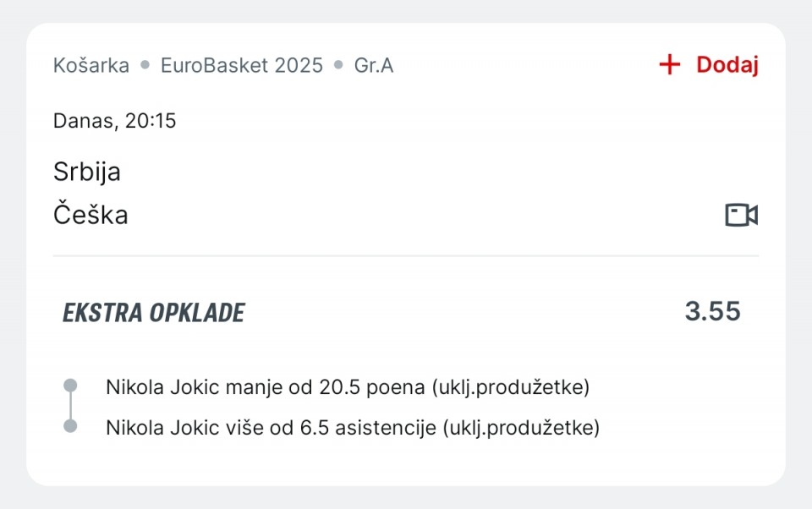Click the dot separator before Gr.A
812x509 pixels.
[338, 65]
